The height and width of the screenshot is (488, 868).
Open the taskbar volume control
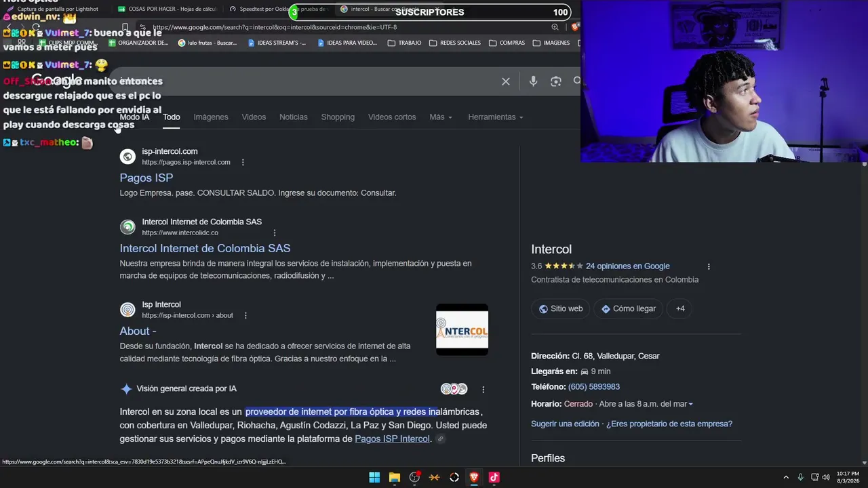tap(826, 477)
